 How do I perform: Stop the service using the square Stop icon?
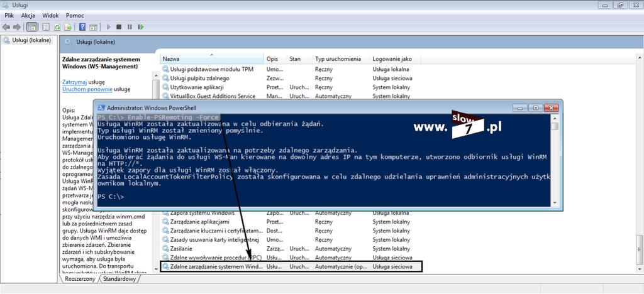click(x=119, y=27)
